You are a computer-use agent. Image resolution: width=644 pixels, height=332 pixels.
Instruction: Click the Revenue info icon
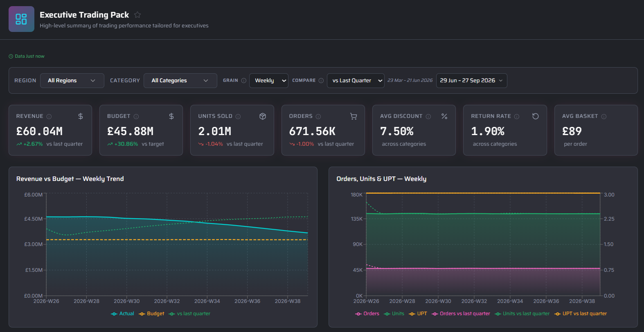[49, 116]
